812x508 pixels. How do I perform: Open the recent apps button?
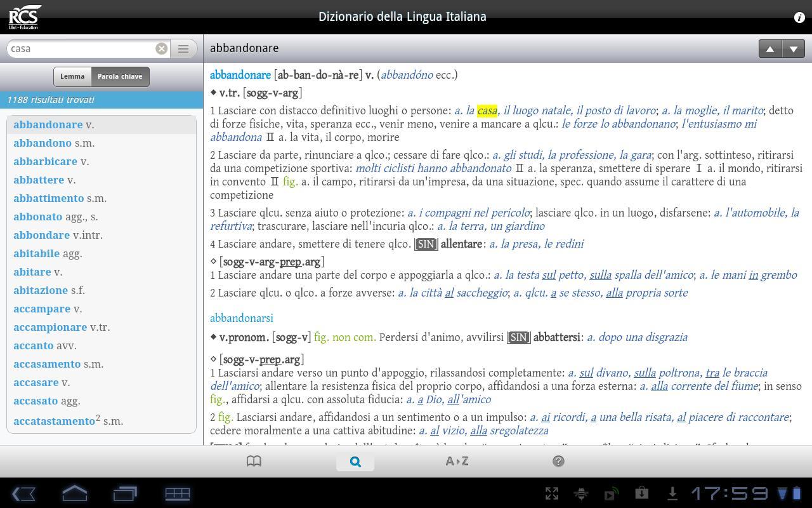coord(125,493)
